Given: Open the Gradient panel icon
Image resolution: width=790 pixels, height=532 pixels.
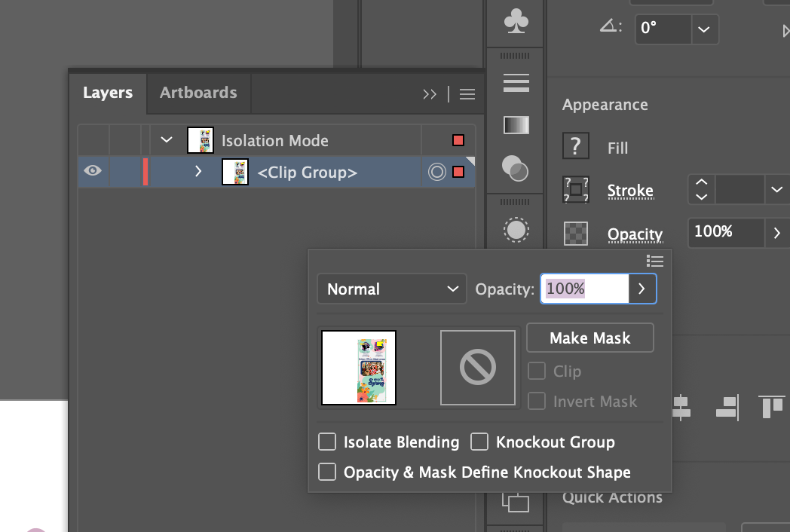Looking at the screenshot, I should pyautogui.click(x=516, y=125).
